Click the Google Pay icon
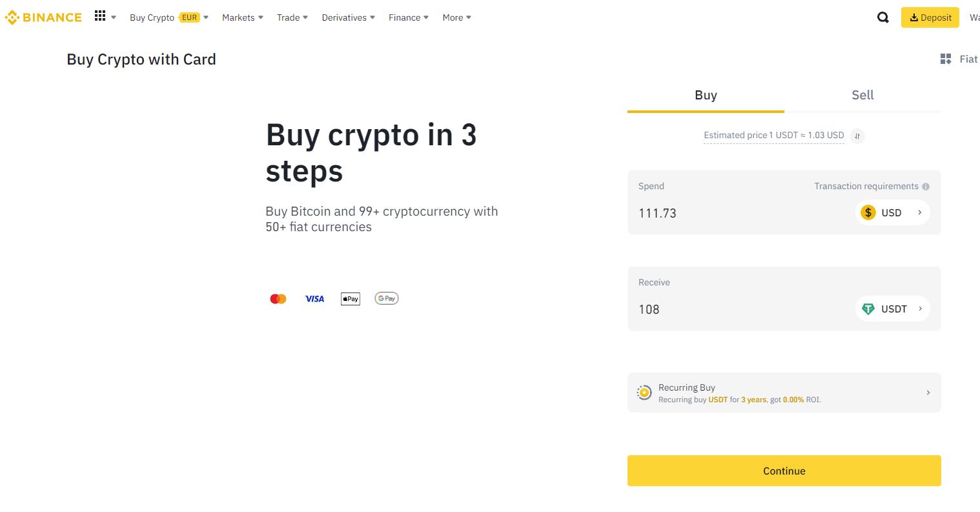980x512 pixels. (386, 298)
